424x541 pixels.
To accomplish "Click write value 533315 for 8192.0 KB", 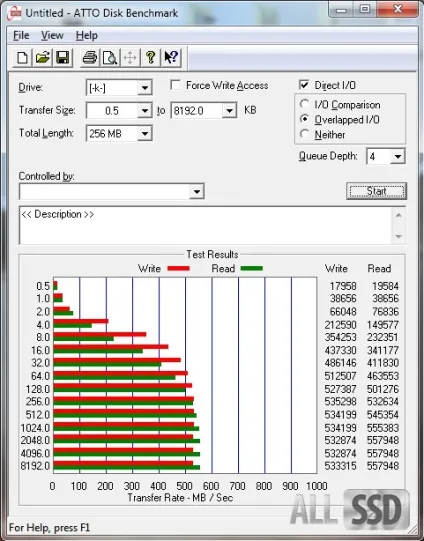I will [341, 466].
